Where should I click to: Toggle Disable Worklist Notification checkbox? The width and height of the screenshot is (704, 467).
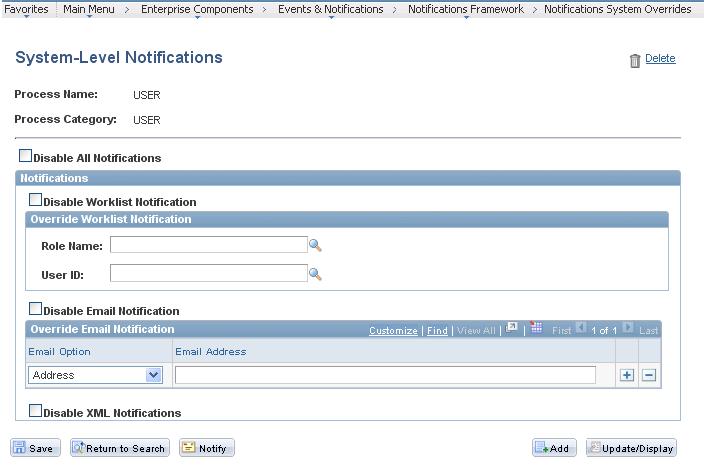pos(36,200)
